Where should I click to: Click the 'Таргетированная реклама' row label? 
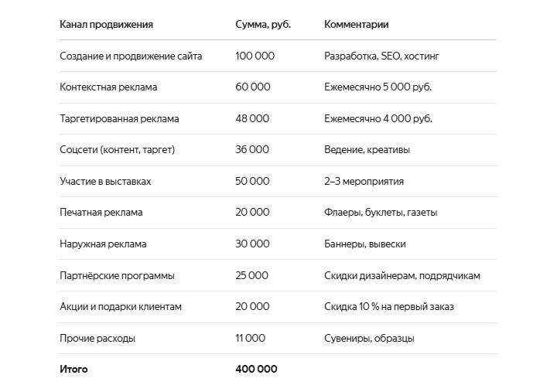pos(119,119)
